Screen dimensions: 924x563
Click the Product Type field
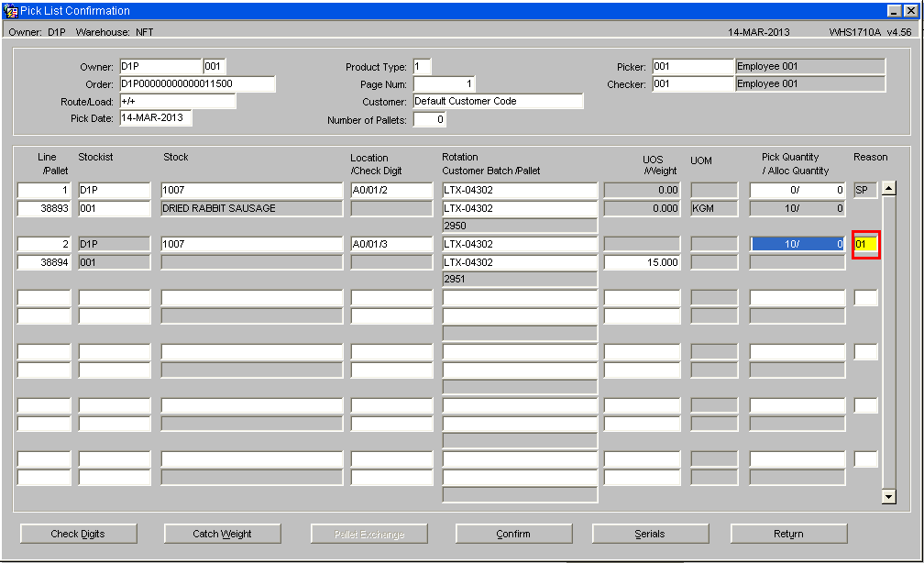coord(422,67)
